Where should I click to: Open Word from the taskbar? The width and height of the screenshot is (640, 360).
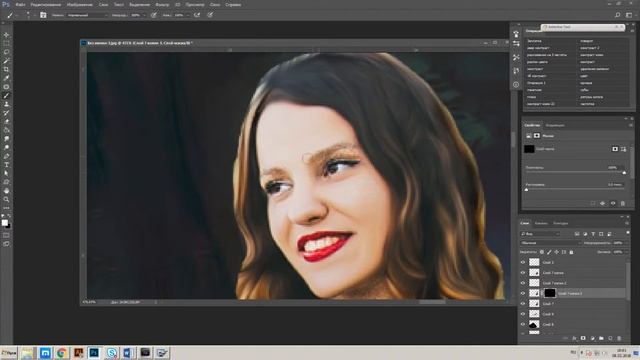pos(128,353)
